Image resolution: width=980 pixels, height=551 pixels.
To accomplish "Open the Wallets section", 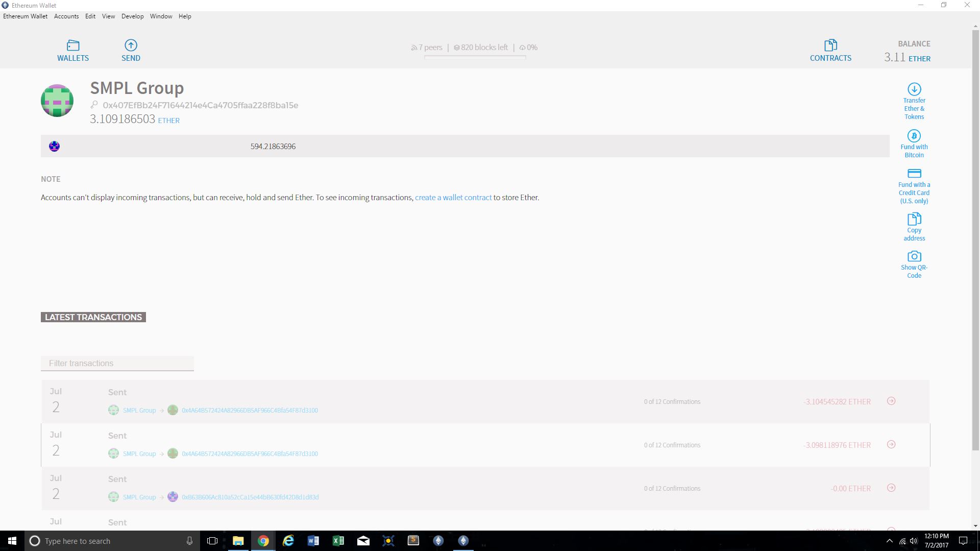I will (x=73, y=51).
